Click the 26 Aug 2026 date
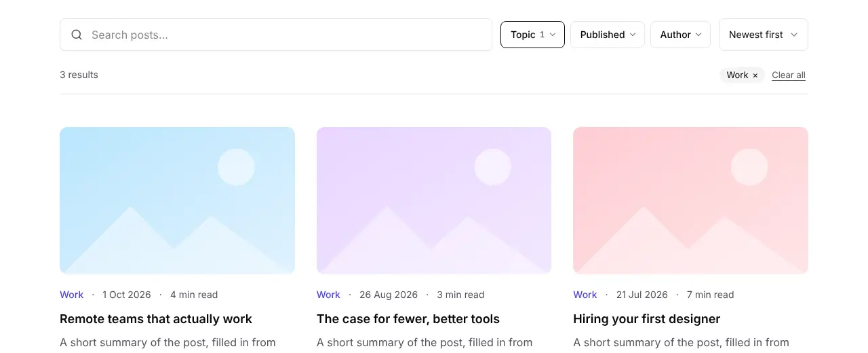The height and width of the screenshot is (353, 868). click(389, 295)
